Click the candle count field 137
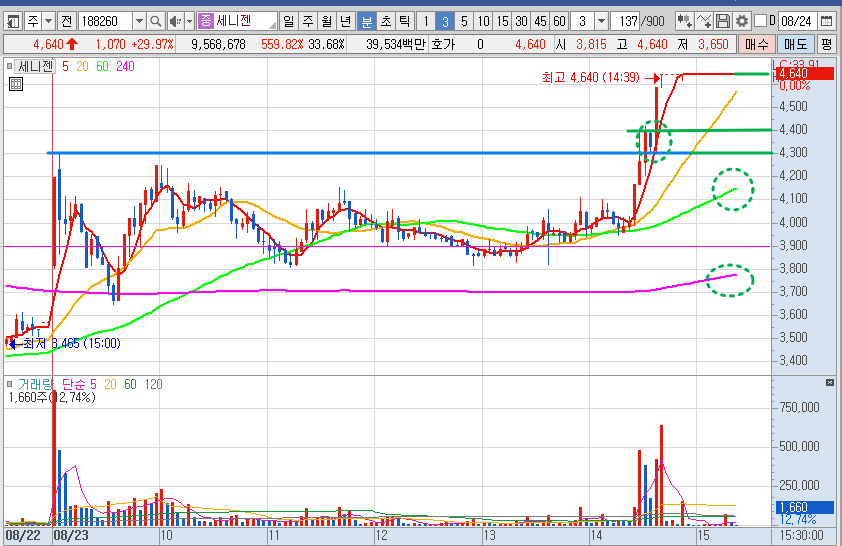This screenshot has width=842, height=546. coord(626,21)
